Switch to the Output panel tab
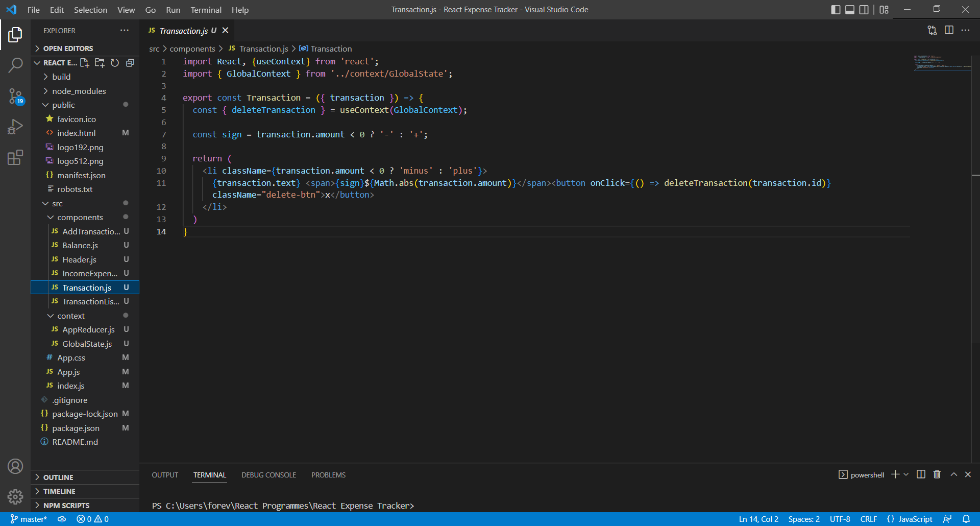The width and height of the screenshot is (980, 526). [165, 475]
